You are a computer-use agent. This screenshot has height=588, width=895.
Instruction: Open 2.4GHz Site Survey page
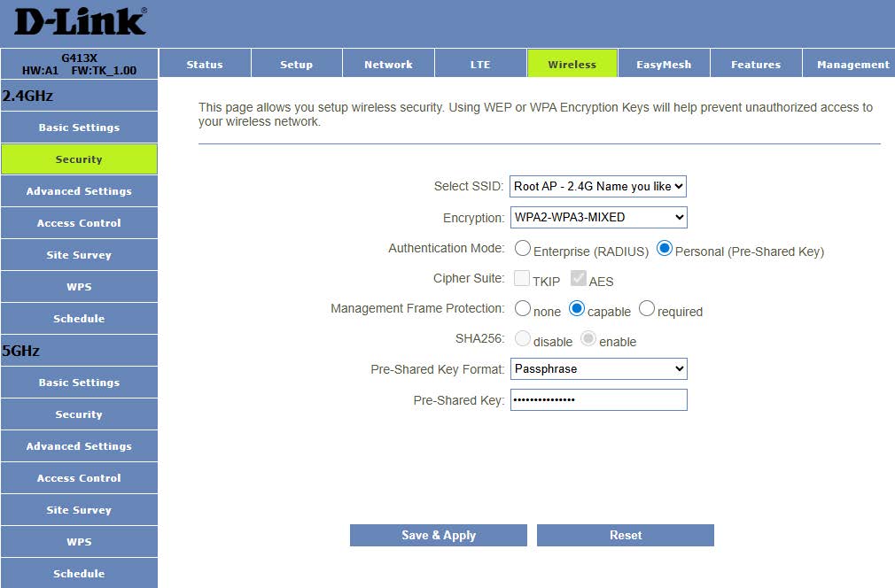click(x=79, y=255)
